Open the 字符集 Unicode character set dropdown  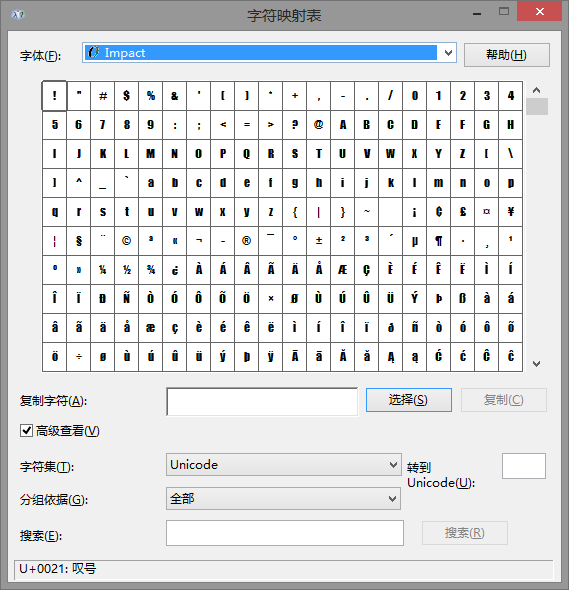tap(283, 465)
